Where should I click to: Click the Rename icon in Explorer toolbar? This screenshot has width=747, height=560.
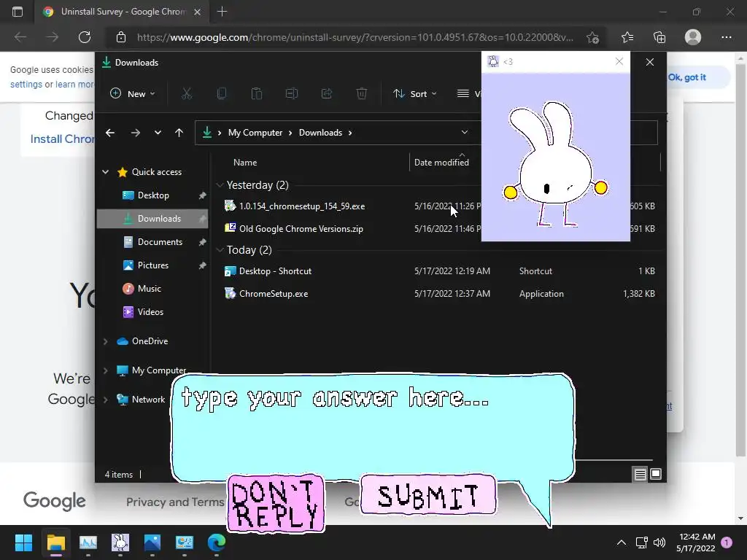(292, 94)
